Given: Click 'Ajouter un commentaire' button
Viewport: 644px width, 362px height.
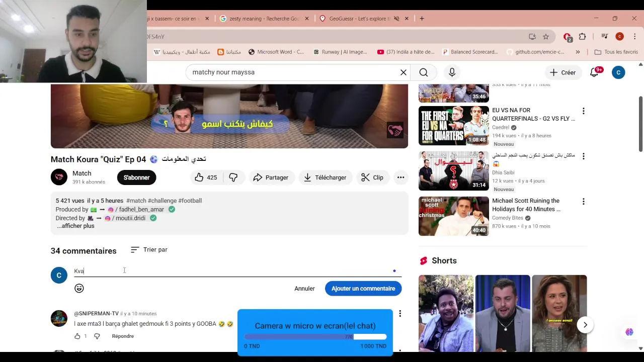Looking at the screenshot, I should point(363,289).
